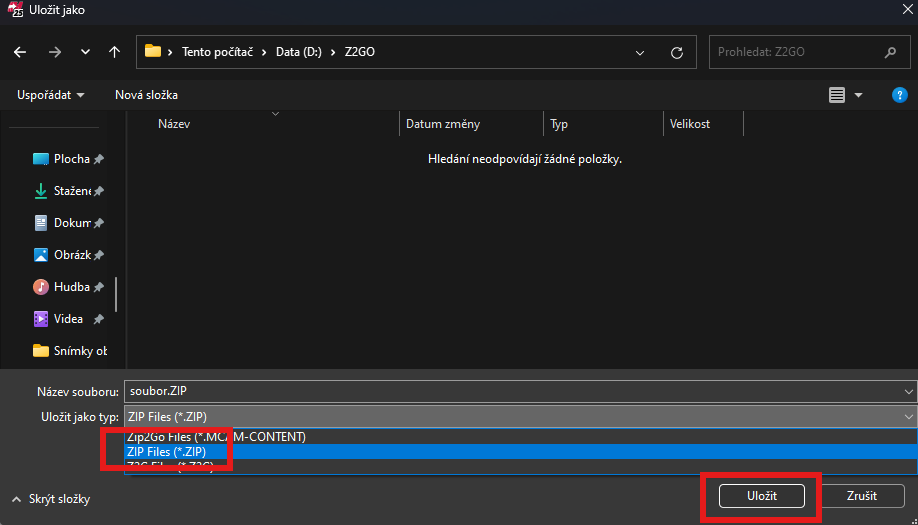Click the Prohledat Z2GO search field
This screenshot has height=525, width=918.
795,52
